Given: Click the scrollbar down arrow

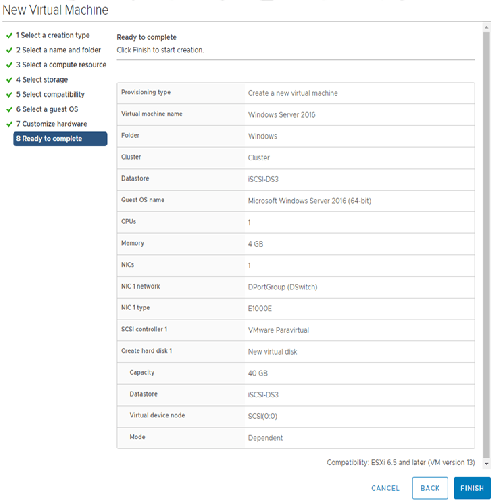Looking at the screenshot, I should pos(487,463).
